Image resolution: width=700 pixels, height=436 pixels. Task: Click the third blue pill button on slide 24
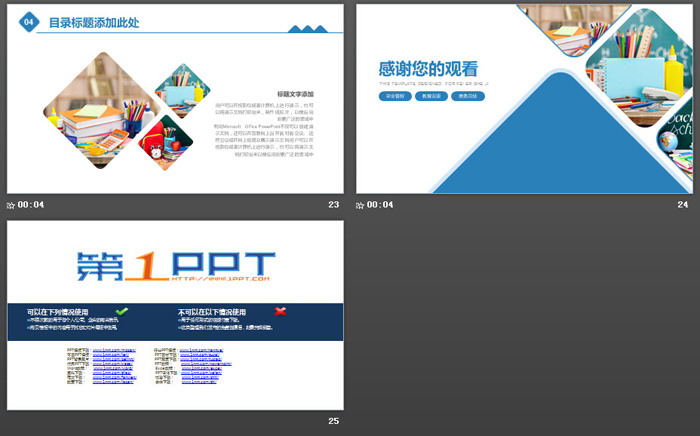coord(468,96)
